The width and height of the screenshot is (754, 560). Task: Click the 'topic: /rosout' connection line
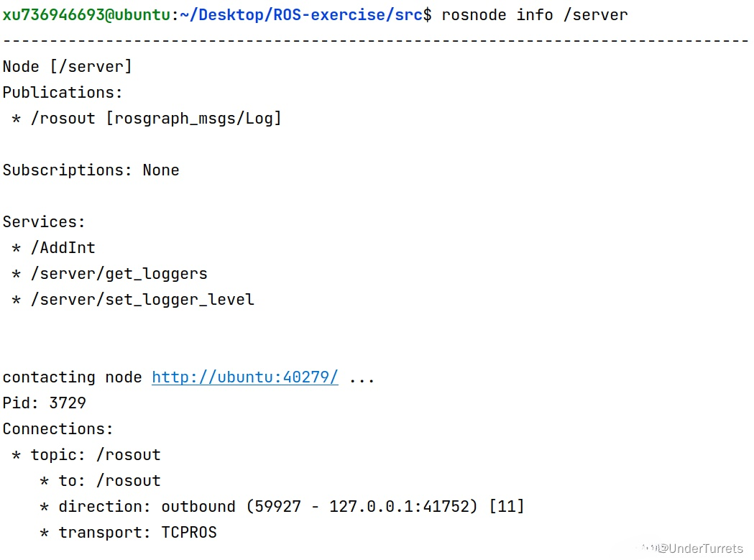click(x=95, y=455)
